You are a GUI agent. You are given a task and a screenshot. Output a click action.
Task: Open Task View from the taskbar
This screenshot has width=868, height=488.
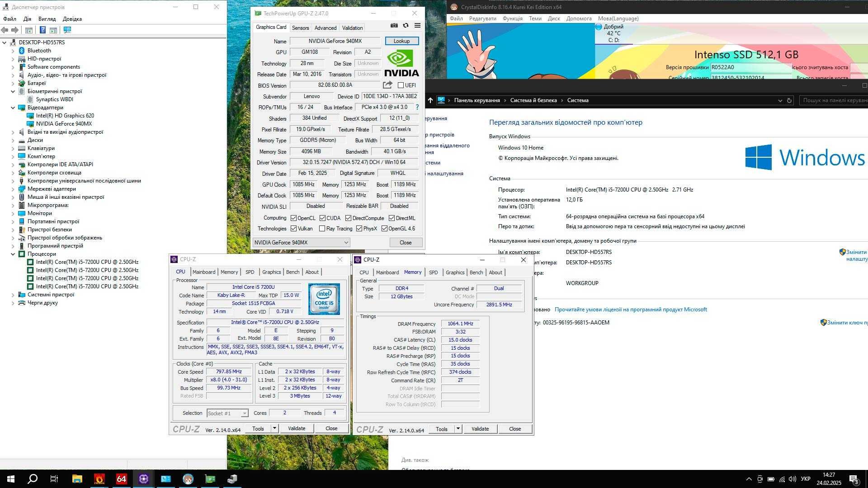[x=54, y=479]
